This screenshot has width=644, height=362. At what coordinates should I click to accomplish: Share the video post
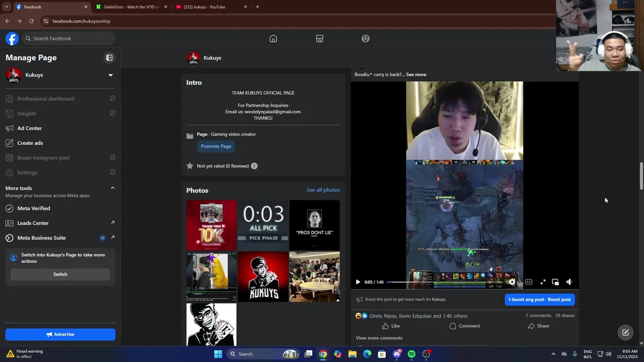click(538, 326)
